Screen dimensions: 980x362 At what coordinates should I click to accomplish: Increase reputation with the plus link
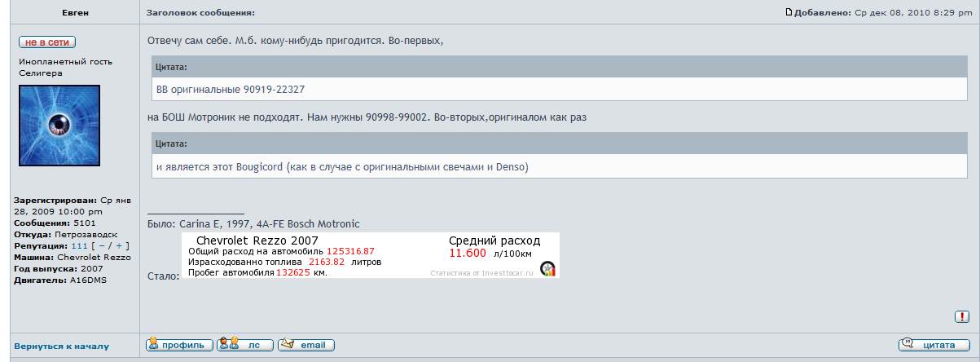(x=119, y=245)
